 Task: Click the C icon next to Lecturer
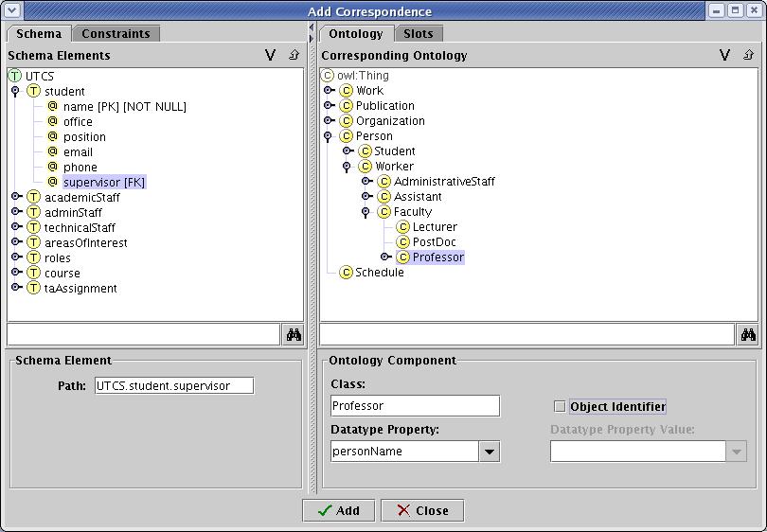(402, 227)
